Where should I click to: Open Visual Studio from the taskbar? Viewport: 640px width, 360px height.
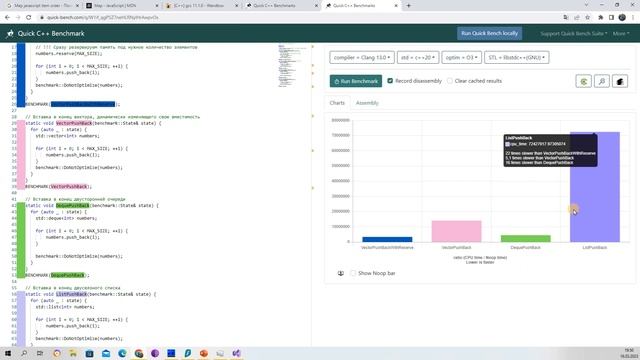tap(236, 353)
